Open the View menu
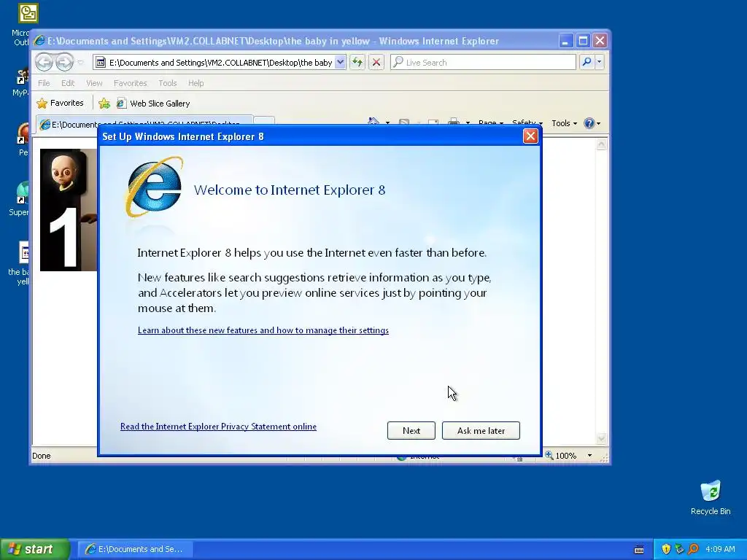 [x=94, y=83]
